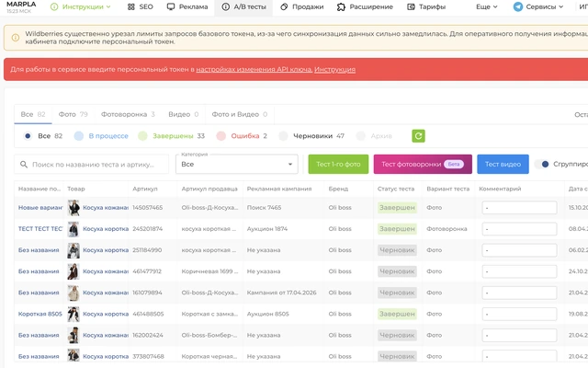Switch to the Видео 0 tab
The width and height of the screenshot is (588, 368).
click(184, 114)
